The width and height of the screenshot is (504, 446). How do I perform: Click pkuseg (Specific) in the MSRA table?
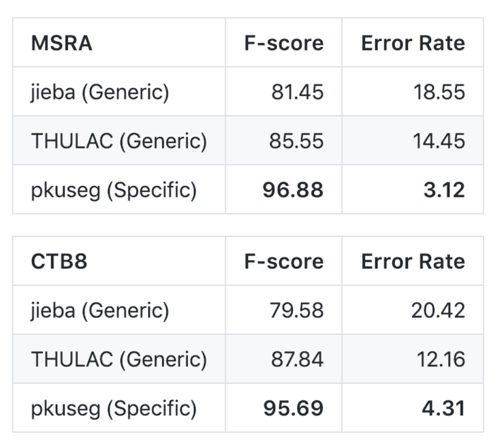click(x=114, y=190)
